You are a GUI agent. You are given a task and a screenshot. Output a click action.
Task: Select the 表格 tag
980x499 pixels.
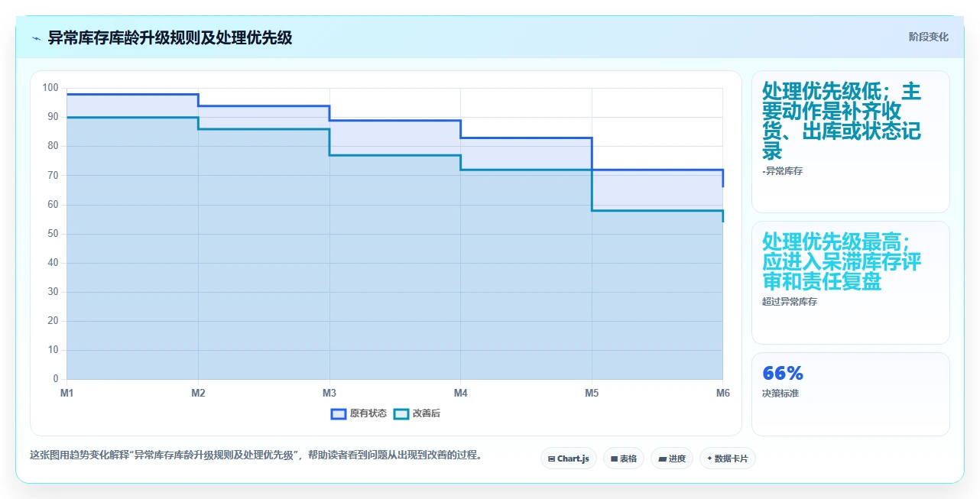[x=624, y=458]
